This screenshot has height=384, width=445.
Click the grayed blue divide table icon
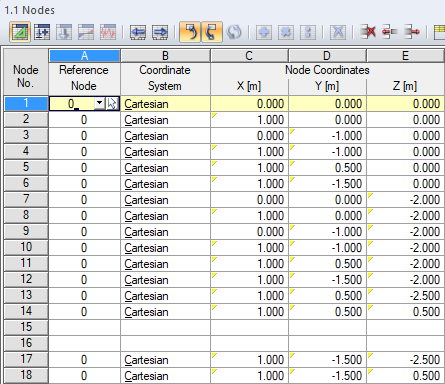click(308, 32)
